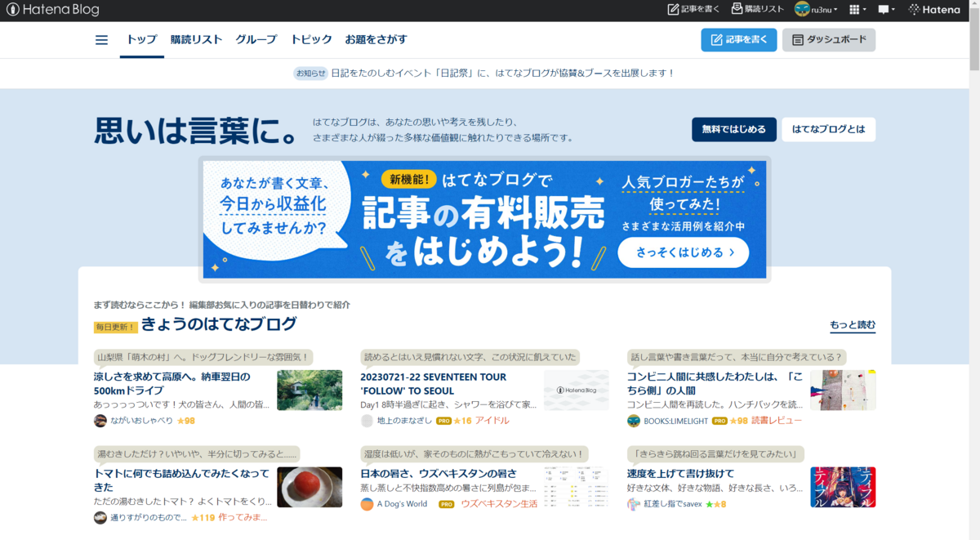Viewport: 980px width, 540px height.
Task: Click the SEVENTEEN article Hatena Blog thumbnail
Action: point(577,390)
